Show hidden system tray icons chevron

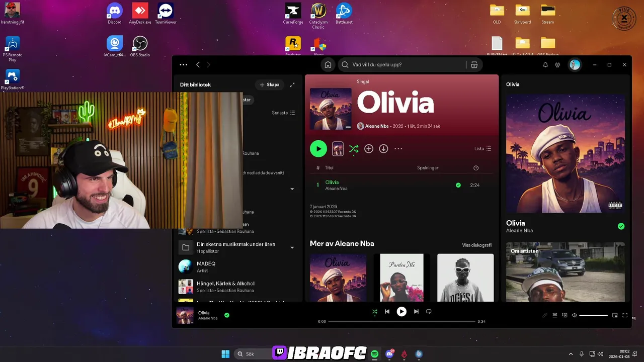571,354
